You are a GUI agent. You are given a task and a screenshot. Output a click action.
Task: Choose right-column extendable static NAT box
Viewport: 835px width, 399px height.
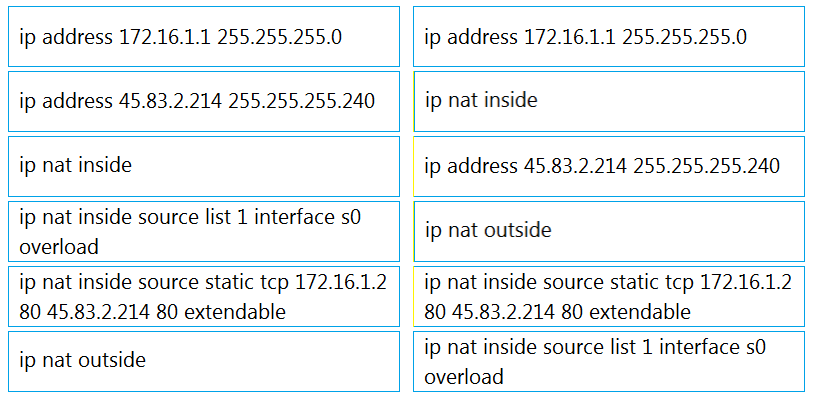tap(609, 296)
